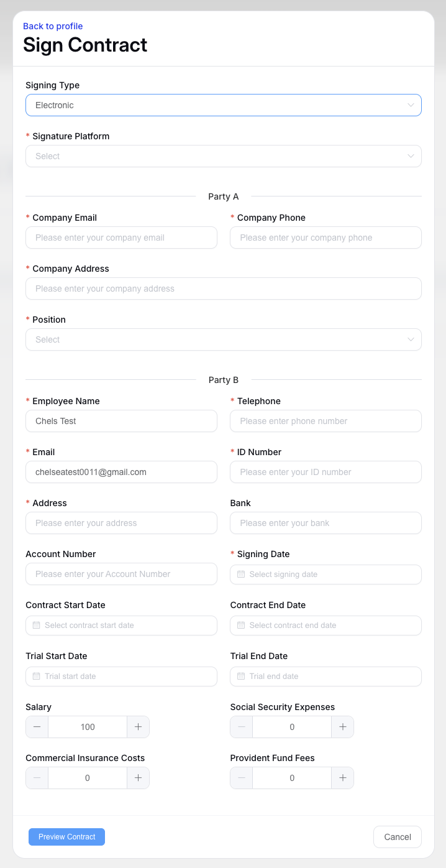Click the Trial End Date calendar icon
The width and height of the screenshot is (446, 868).
[241, 676]
